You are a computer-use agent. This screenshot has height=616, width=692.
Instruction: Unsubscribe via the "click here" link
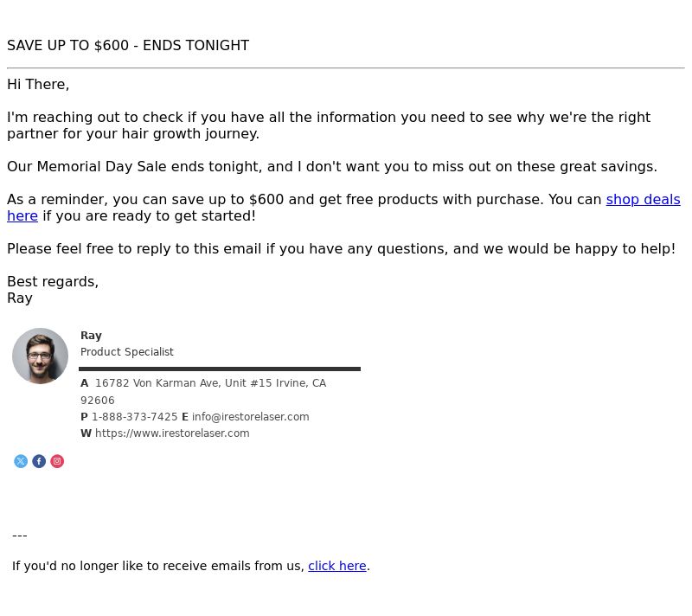337,566
